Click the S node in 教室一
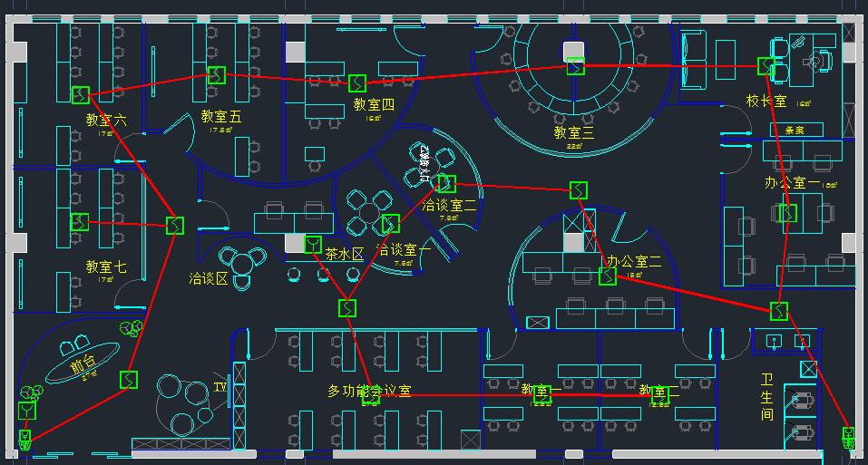 pos(541,394)
